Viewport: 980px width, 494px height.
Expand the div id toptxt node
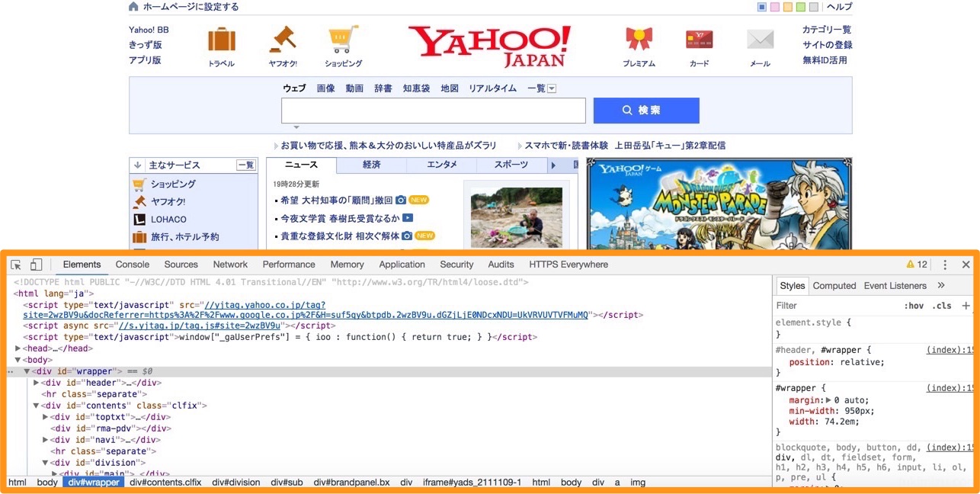coord(45,417)
